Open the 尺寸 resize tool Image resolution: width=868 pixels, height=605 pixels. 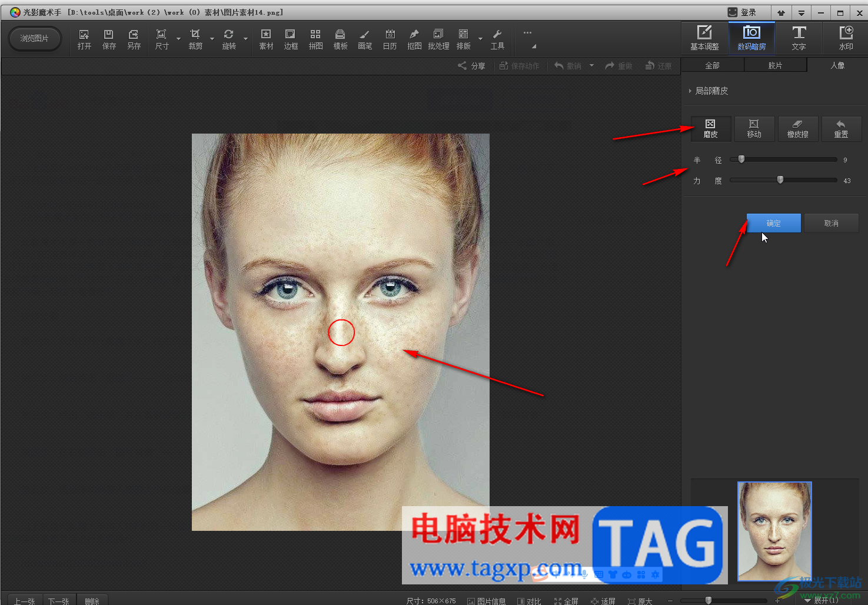pos(162,39)
